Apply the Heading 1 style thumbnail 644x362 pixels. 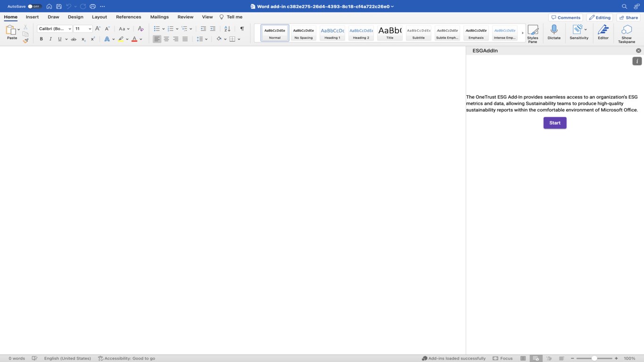click(332, 33)
